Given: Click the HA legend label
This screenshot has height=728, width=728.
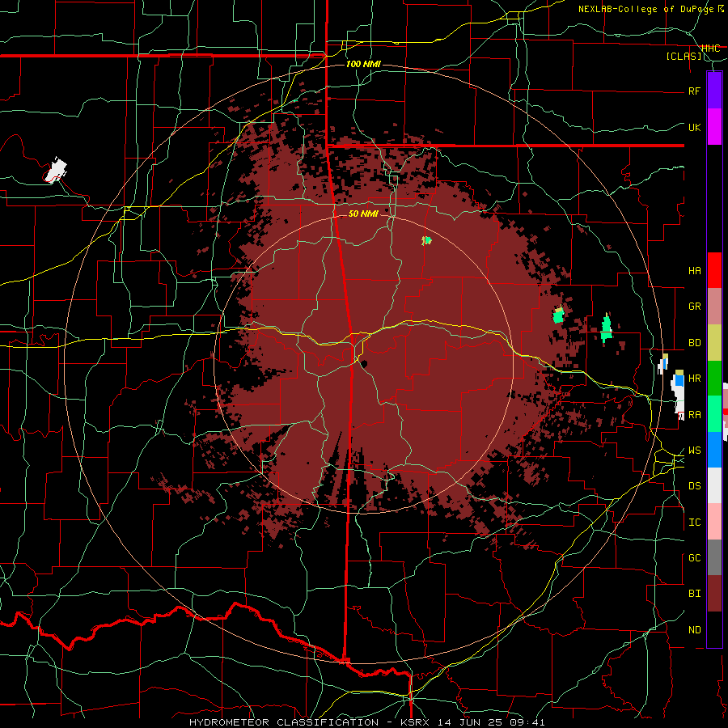Looking at the screenshot, I should click(x=694, y=271).
